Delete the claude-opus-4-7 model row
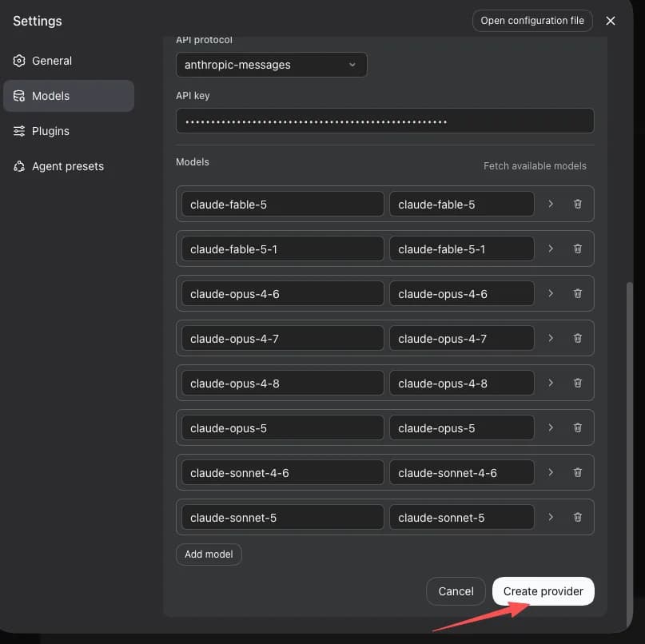This screenshot has width=645, height=644. pyautogui.click(x=578, y=339)
